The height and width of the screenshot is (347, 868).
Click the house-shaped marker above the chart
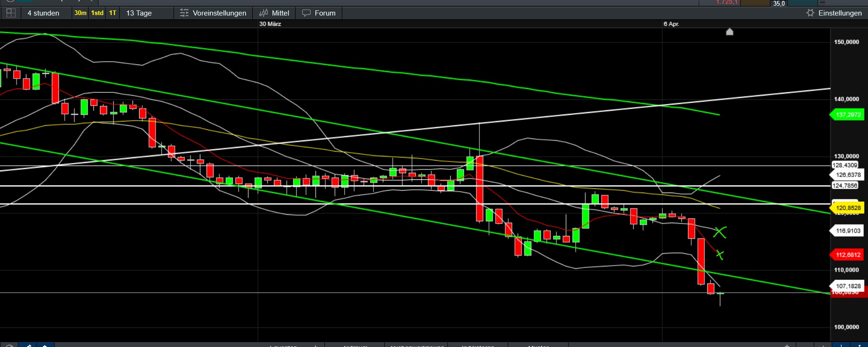pos(729,32)
